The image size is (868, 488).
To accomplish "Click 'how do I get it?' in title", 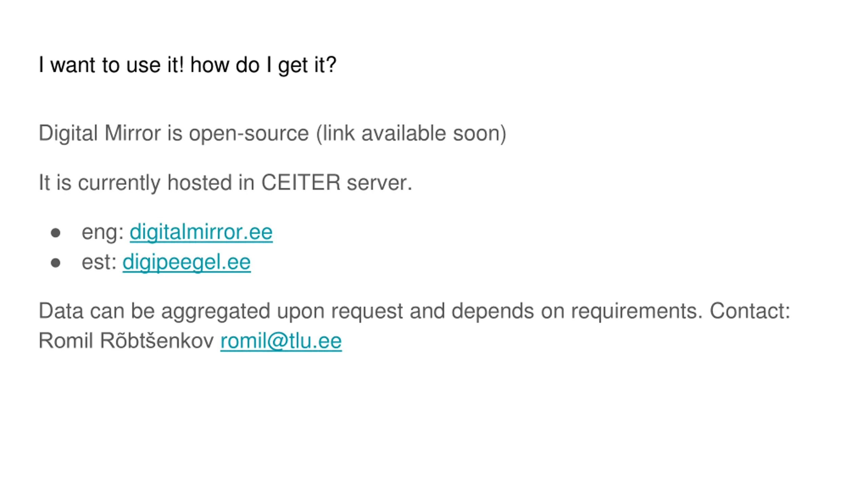I will (263, 65).
